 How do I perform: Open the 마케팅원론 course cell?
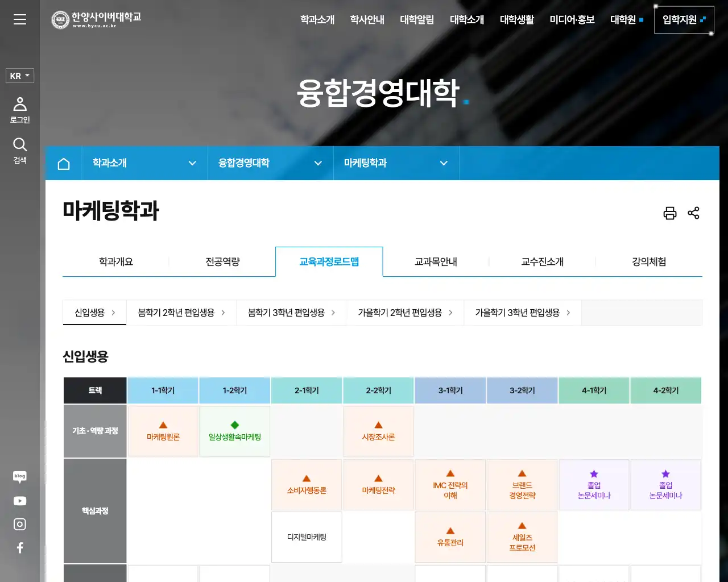tap(163, 431)
